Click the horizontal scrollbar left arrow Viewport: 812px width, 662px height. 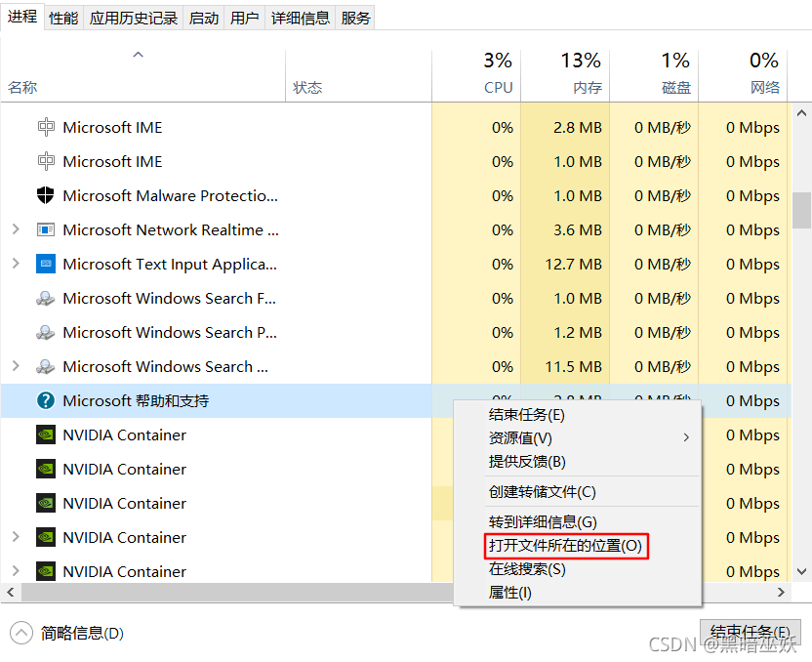[x=11, y=592]
